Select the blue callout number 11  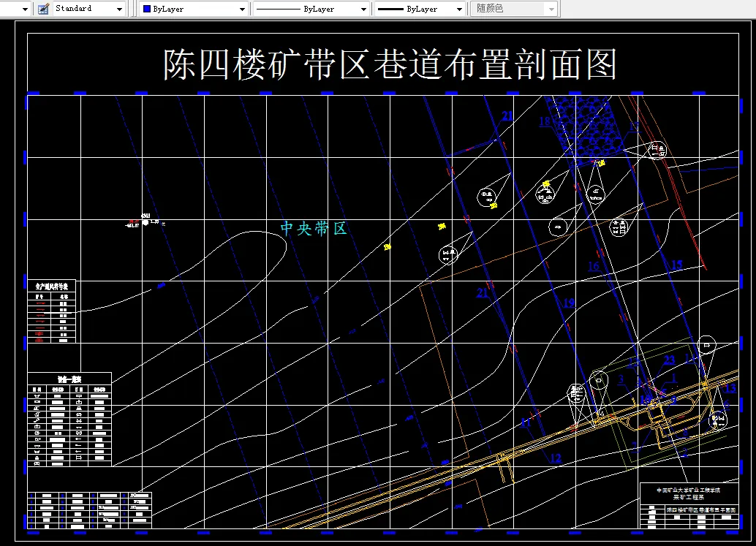coord(526,422)
